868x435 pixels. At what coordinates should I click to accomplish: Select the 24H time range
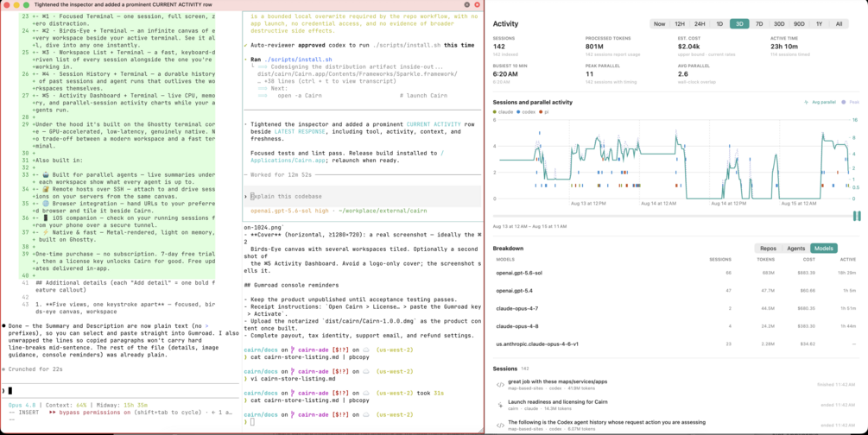[700, 24]
